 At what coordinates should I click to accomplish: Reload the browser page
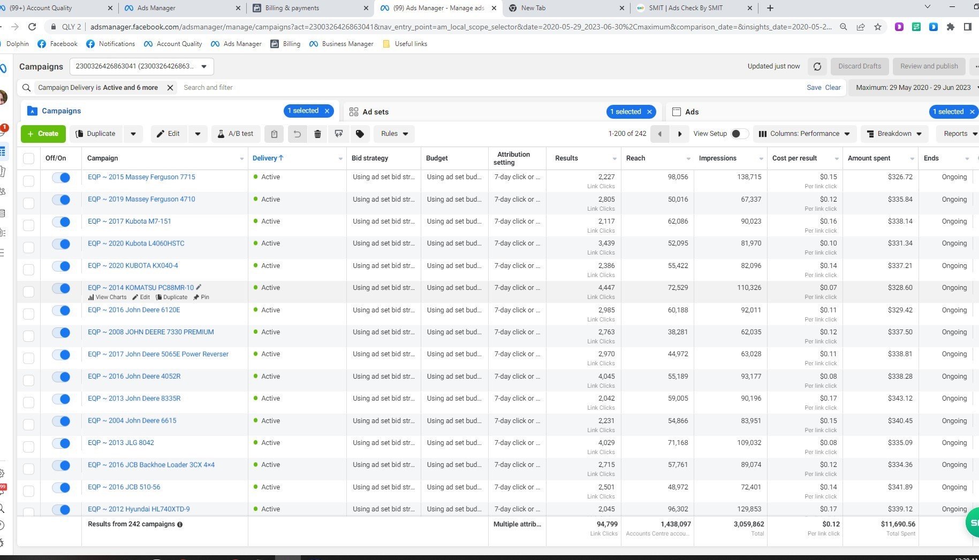(32, 27)
